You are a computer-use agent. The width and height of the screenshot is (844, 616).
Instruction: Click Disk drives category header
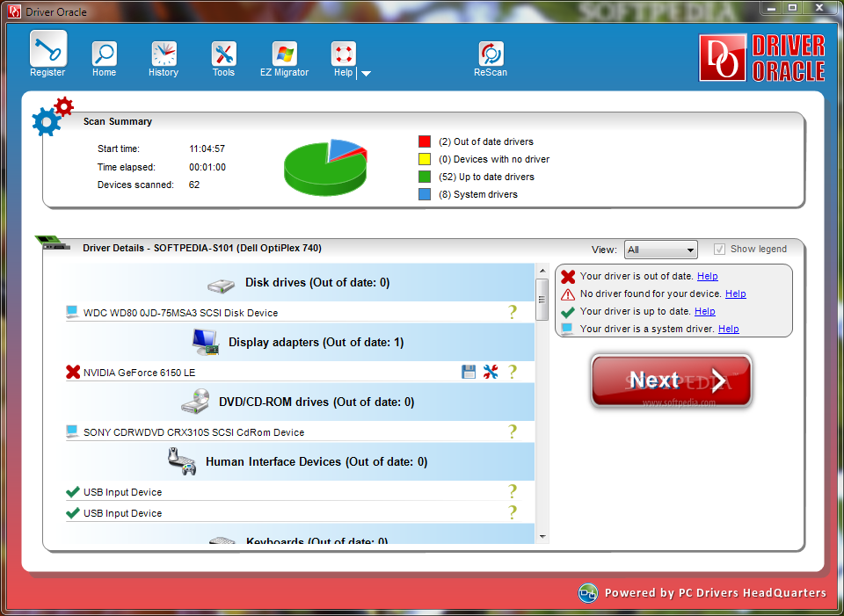(300, 282)
